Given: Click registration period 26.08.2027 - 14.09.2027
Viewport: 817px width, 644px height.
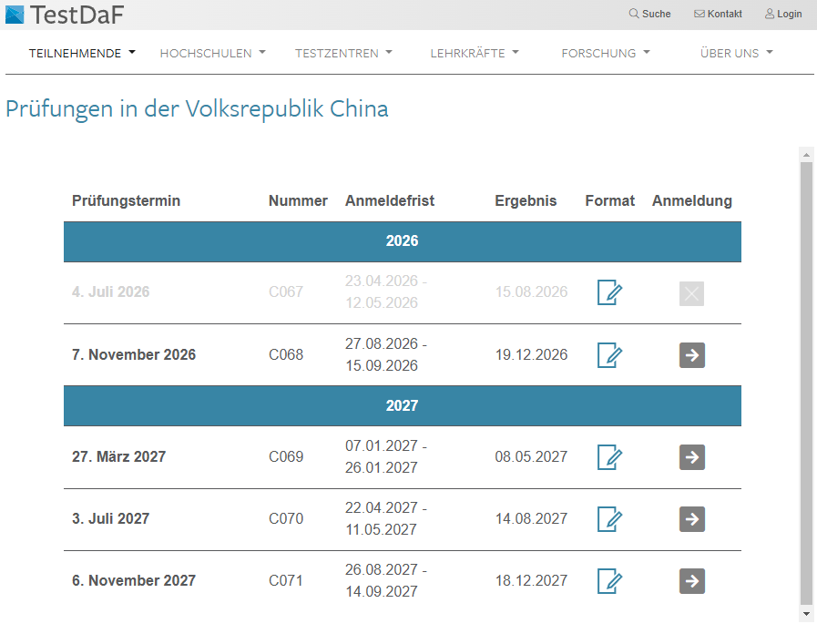Looking at the screenshot, I should click(386, 580).
